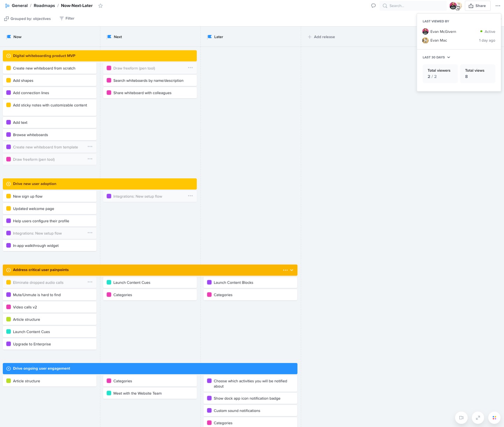Click the viewer avatars in the header

click(x=455, y=6)
